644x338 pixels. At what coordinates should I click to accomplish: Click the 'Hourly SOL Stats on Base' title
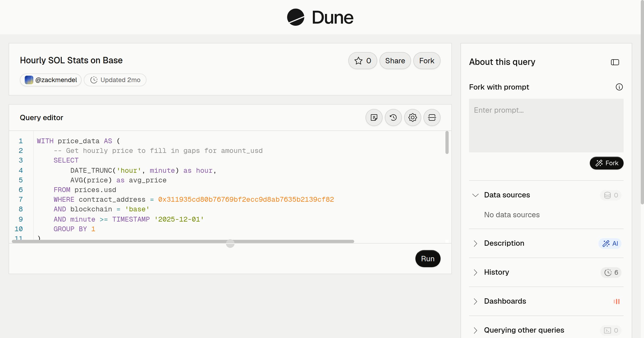click(71, 60)
